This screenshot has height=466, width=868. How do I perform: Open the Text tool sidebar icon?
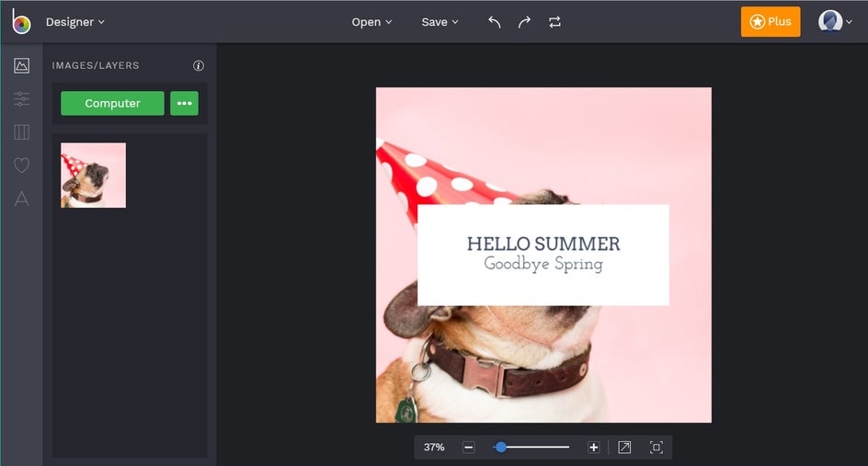click(21, 199)
